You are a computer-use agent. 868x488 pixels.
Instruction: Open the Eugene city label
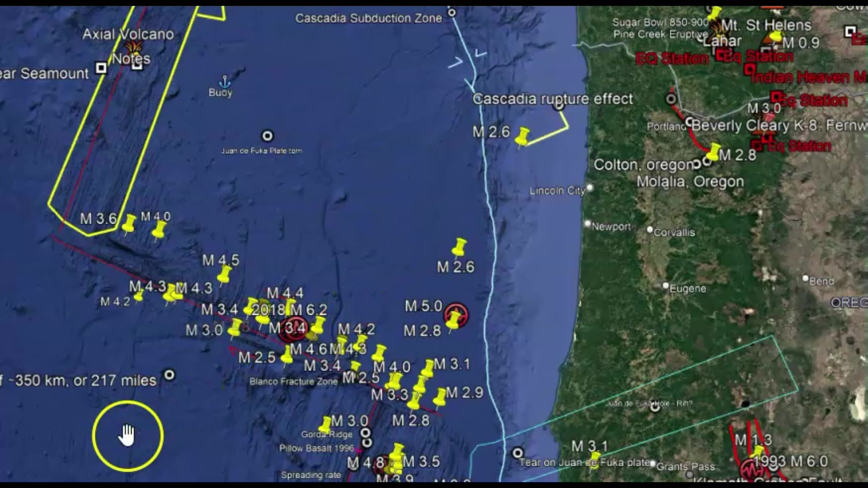click(687, 289)
